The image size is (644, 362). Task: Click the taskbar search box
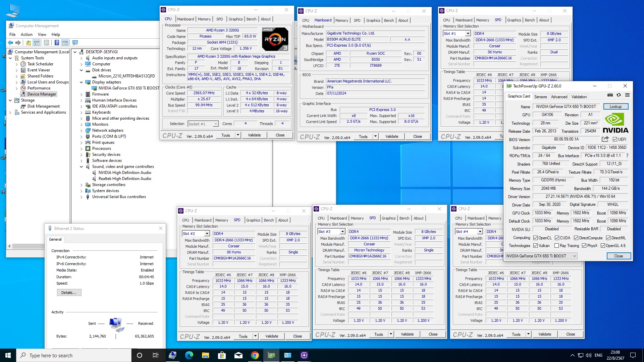[74, 355]
